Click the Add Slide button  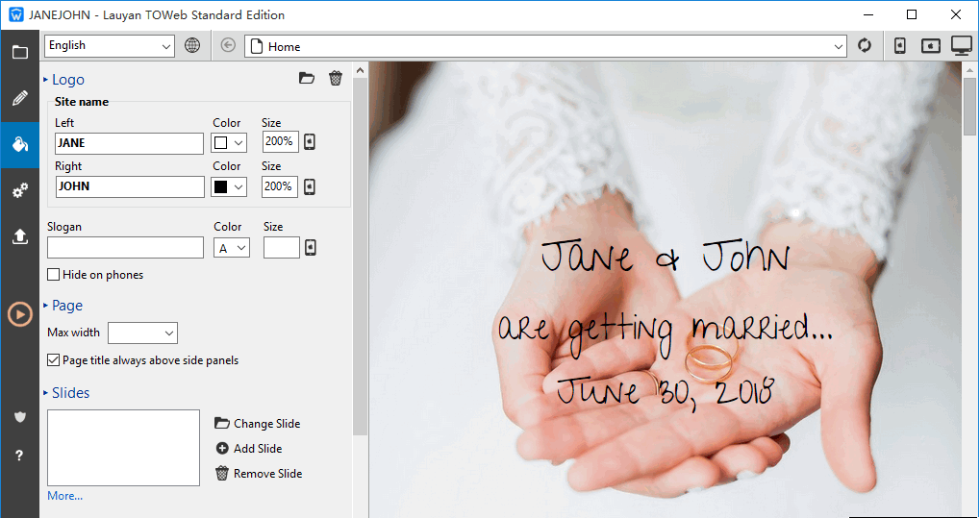(x=249, y=449)
